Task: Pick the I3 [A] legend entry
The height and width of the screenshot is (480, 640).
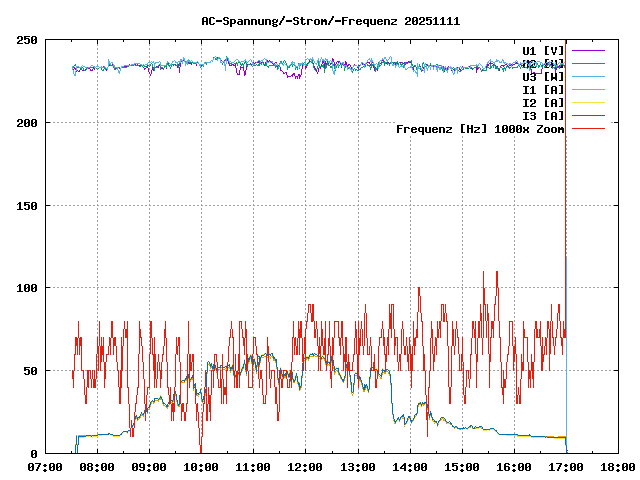Action: [543, 115]
